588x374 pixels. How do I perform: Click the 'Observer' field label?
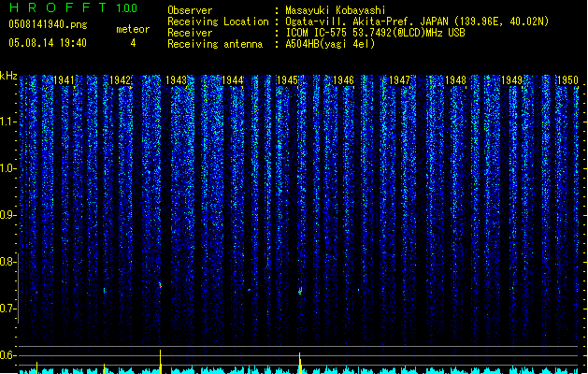190,10
